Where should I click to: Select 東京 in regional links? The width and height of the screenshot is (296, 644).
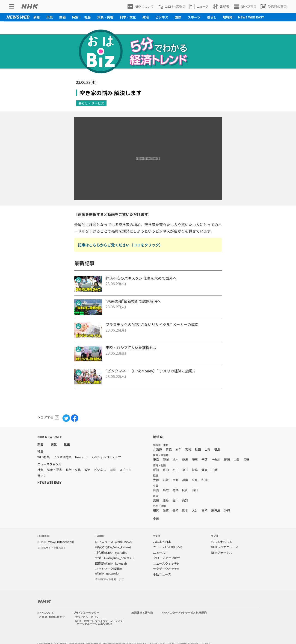(156, 460)
